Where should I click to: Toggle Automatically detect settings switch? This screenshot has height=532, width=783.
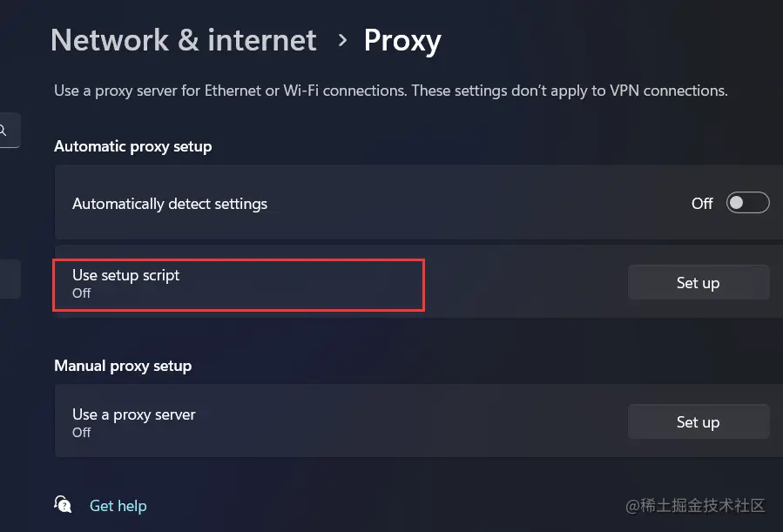[x=747, y=203]
